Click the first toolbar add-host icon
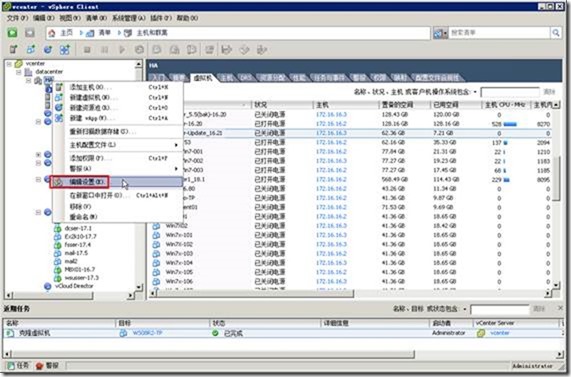The image size is (571, 377). pyautogui.click(x=13, y=49)
